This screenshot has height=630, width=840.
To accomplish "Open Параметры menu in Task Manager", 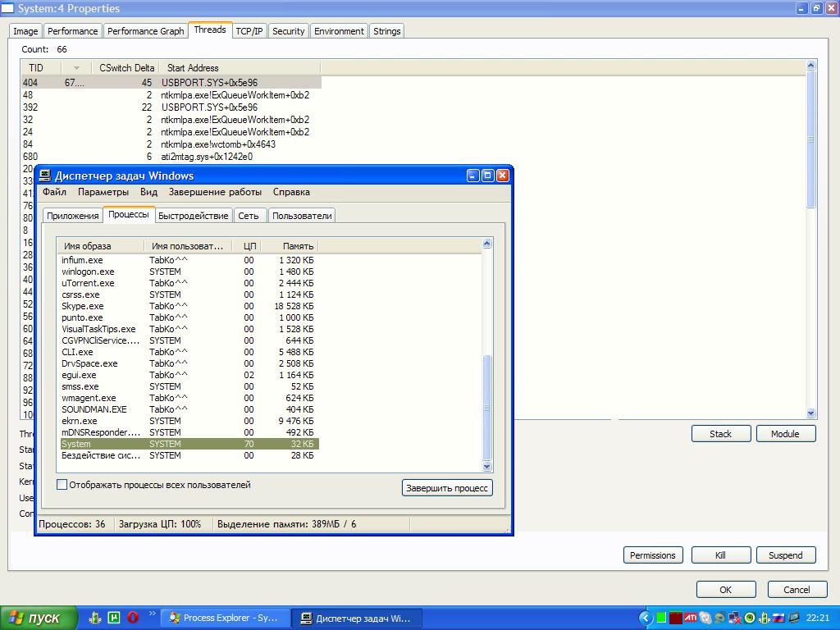I will pyautogui.click(x=103, y=192).
